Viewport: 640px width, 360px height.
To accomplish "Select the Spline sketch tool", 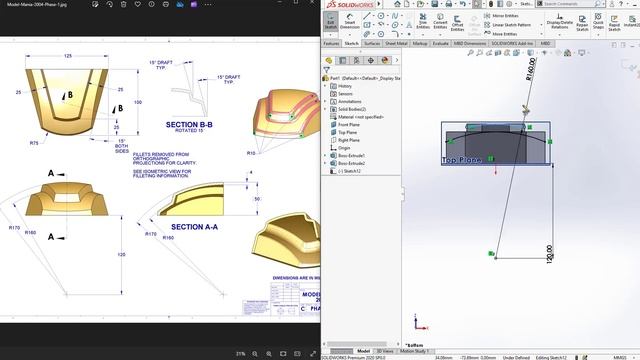I will pos(395,16).
